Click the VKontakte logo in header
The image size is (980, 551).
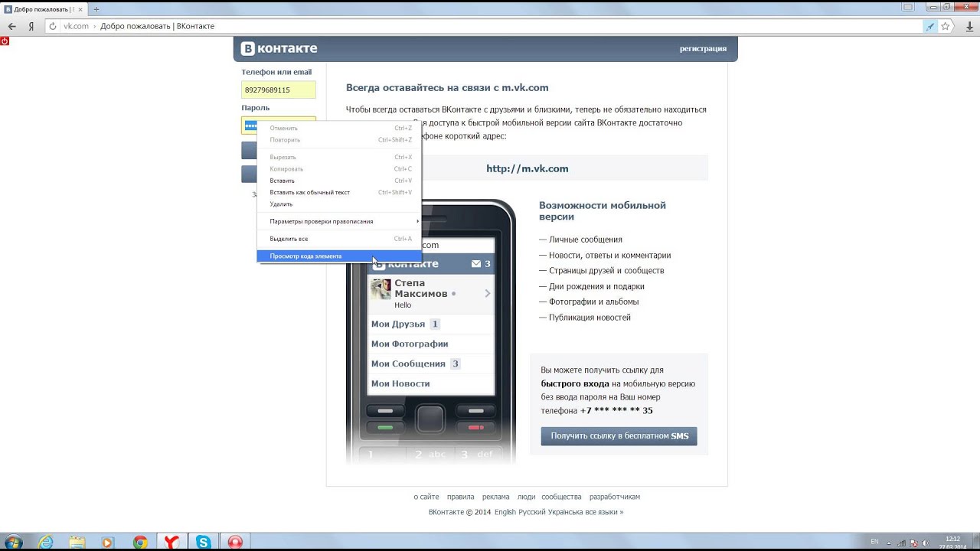click(279, 49)
